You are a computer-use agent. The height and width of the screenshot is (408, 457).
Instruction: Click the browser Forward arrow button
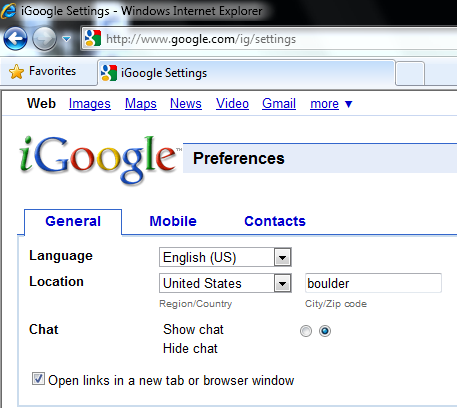(x=44, y=39)
